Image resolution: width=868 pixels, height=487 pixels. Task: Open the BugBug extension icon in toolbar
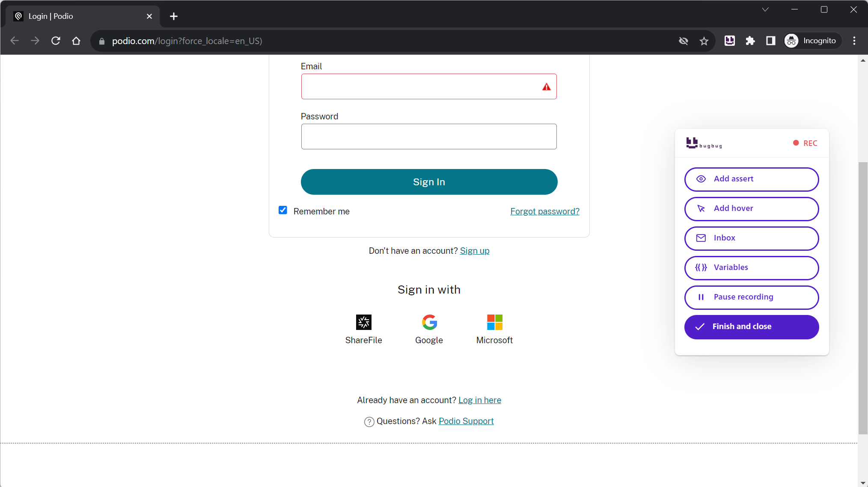tap(729, 41)
